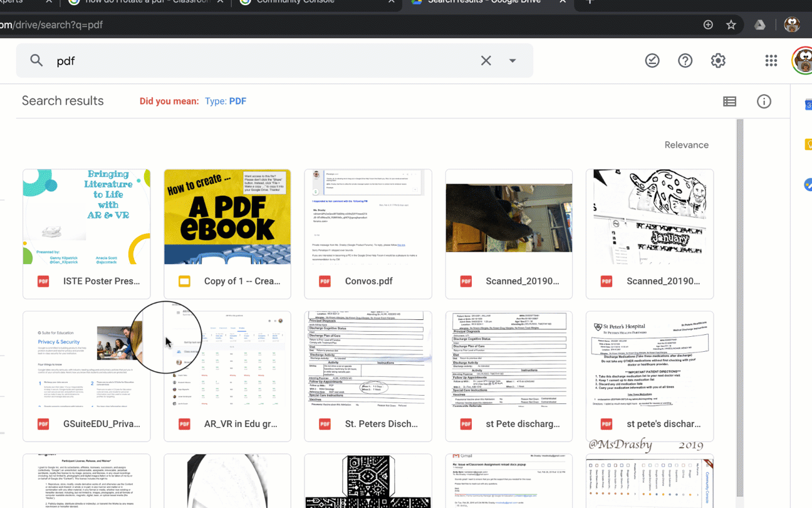Open the Drive settings gear

click(x=718, y=60)
